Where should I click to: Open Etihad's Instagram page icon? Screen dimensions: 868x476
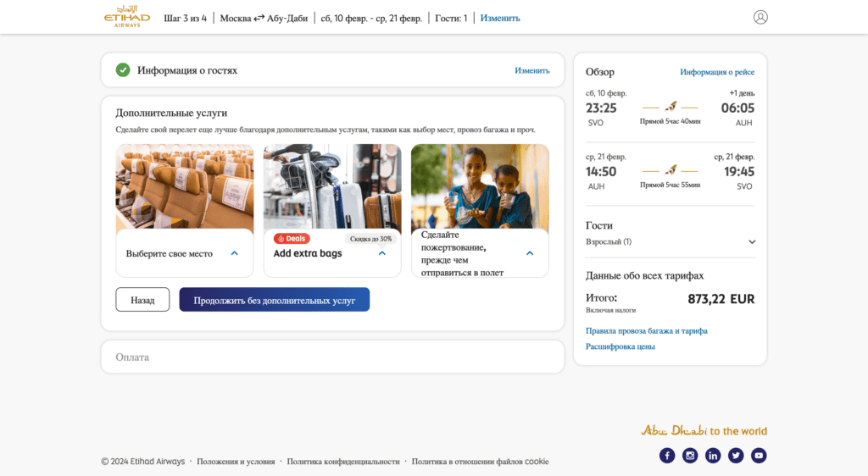pos(690,456)
